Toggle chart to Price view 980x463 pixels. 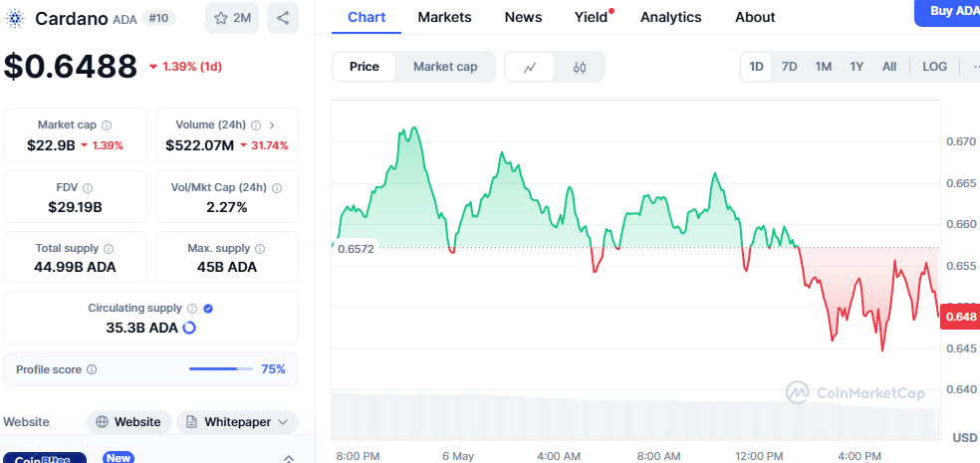click(365, 67)
